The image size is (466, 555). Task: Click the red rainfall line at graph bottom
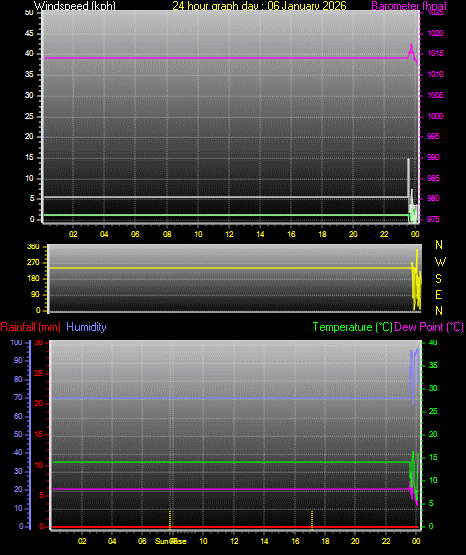[235, 527]
